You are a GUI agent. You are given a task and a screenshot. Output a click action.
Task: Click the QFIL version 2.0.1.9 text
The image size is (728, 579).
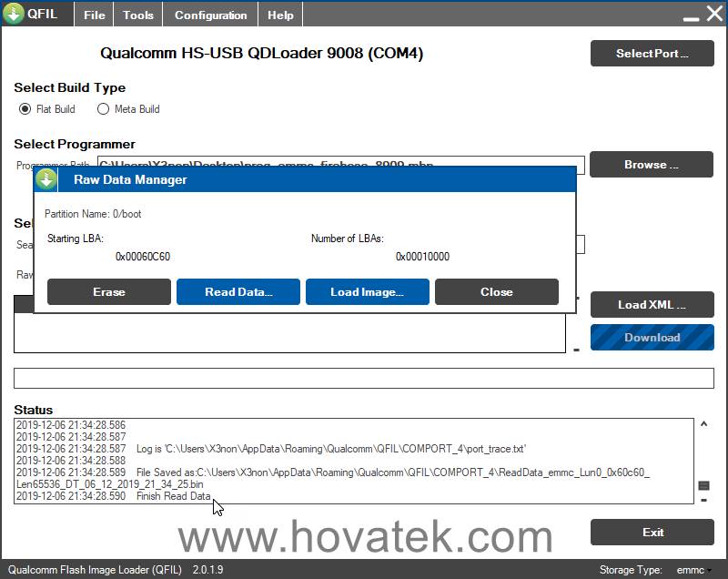pos(208,570)
